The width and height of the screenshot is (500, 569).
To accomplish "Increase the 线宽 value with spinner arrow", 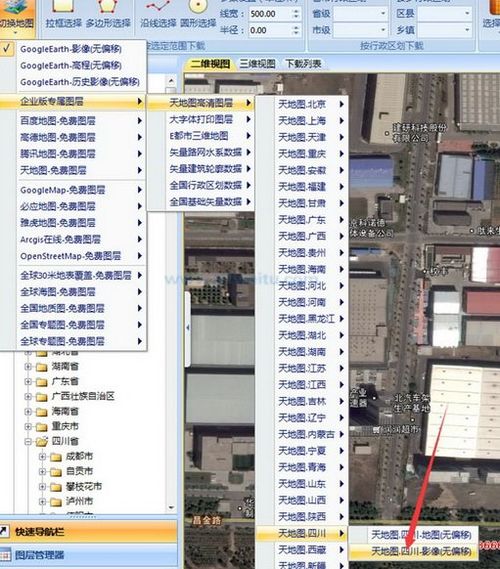I will click(296, 11).
